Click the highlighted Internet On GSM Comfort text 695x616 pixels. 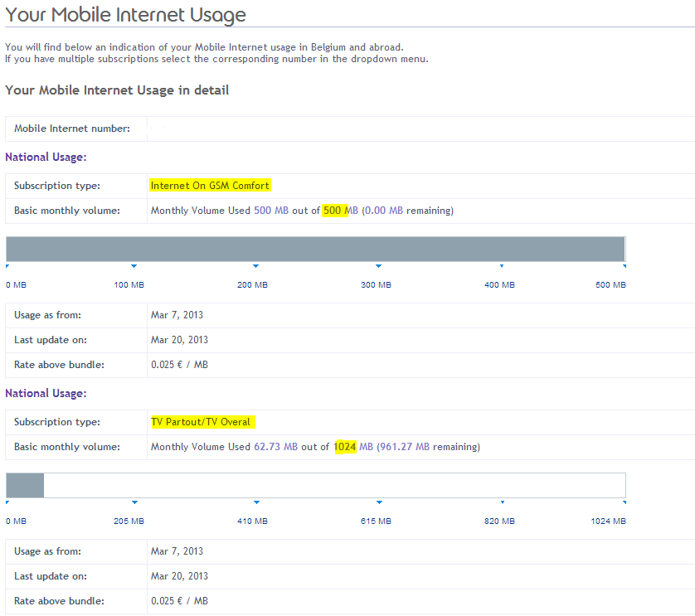[210, 186]
